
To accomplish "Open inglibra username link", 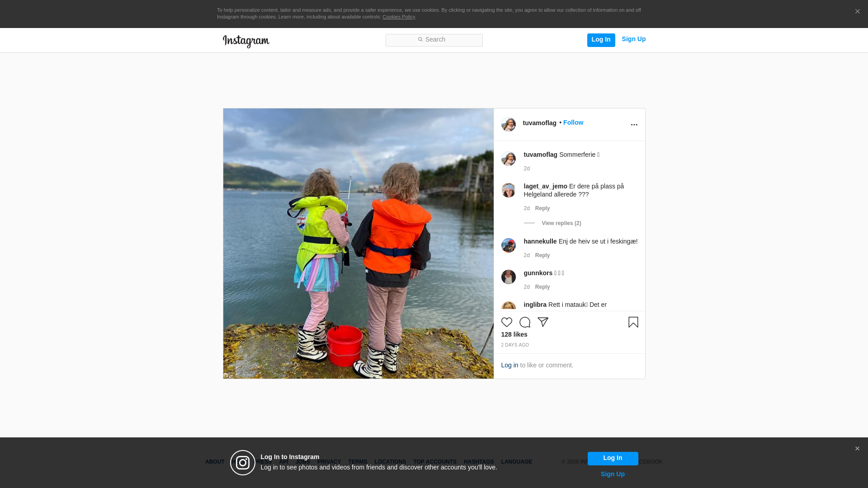I will pyautogui.click(x=535, y=305).
